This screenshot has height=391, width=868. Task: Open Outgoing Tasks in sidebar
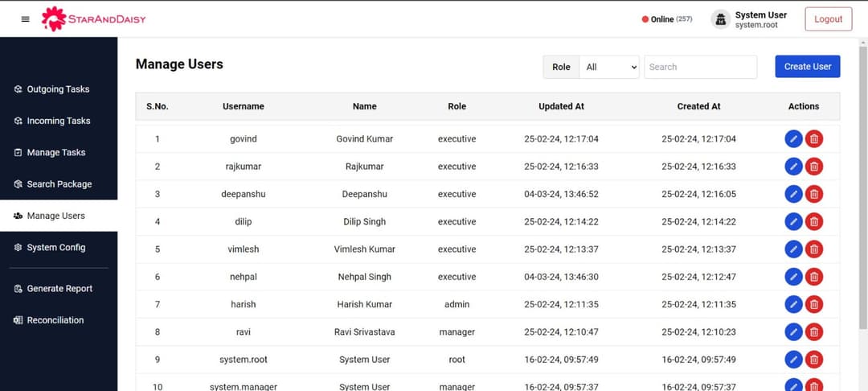point(59,89)
